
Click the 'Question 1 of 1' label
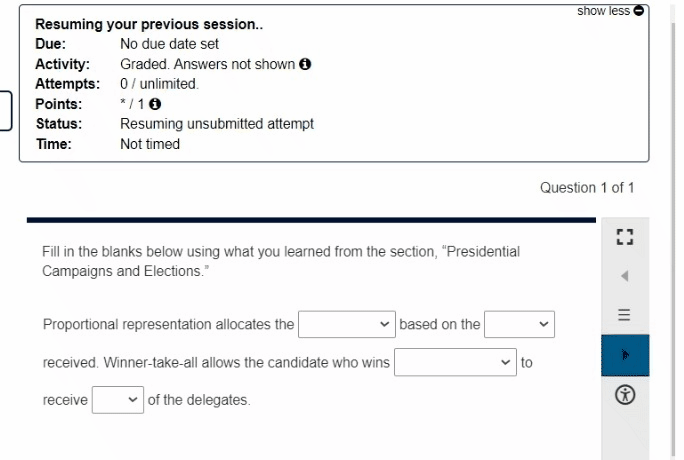(x=586, y=187)
